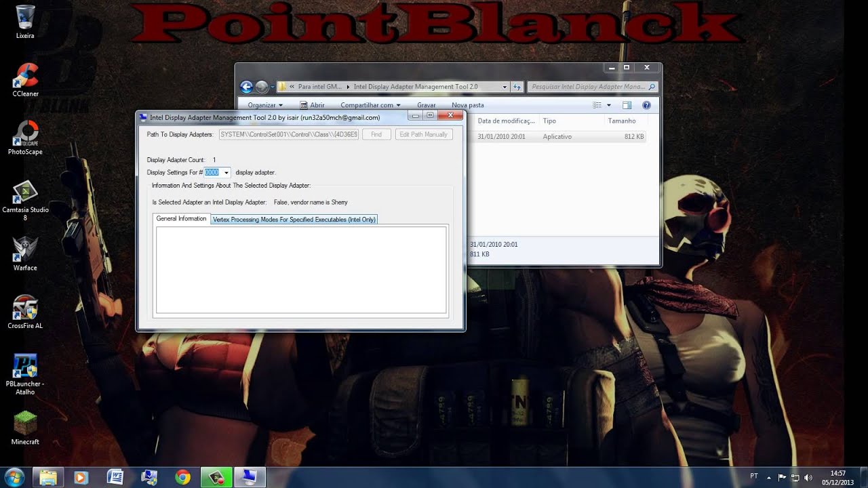This screenshot has height=488, width=868.
Task: Select the Warface desktop icon
Action: [x=25, y=253]
